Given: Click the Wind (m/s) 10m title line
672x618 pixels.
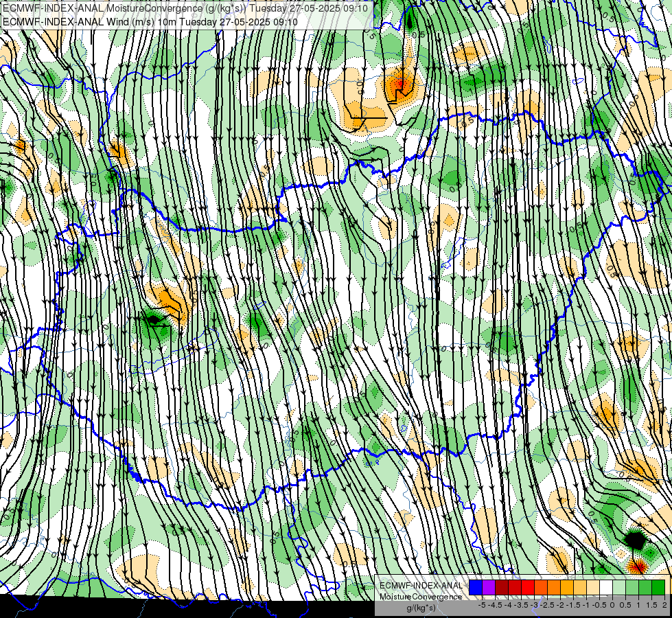Looking at the screenshot, I should [x=150, y=21].
